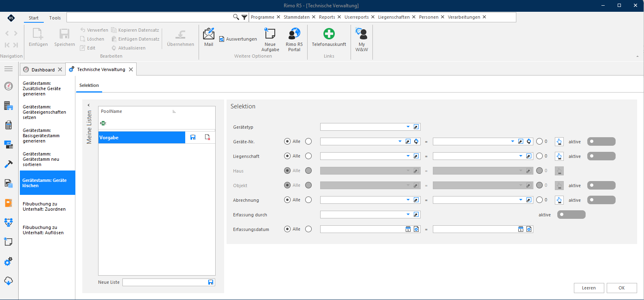Screen dimensions: 644x300
Task: Open the hammer icon in left sidebar
Action: [9, 164]
